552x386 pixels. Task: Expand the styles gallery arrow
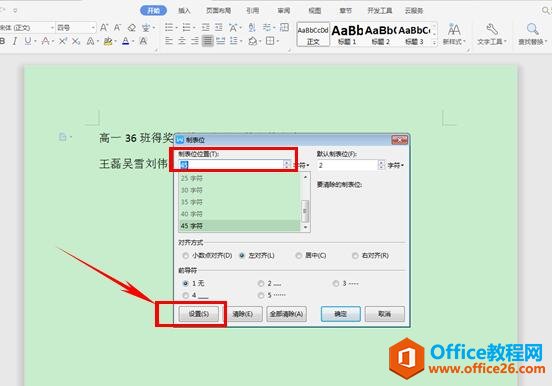(435, 42)
